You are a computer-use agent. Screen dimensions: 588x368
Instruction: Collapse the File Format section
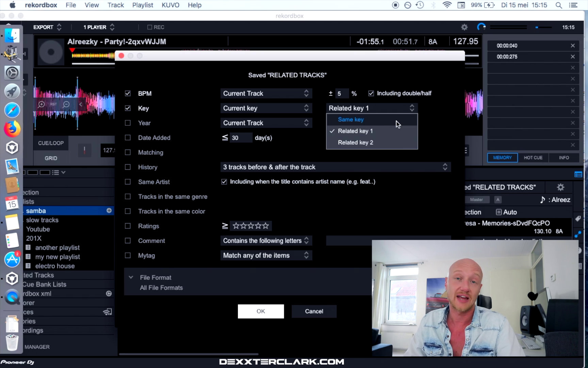point(131,277)
